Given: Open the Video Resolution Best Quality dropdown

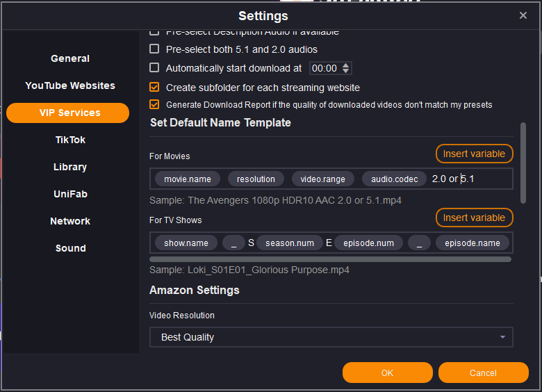Looking at the screenshot, I should point(331,337).
